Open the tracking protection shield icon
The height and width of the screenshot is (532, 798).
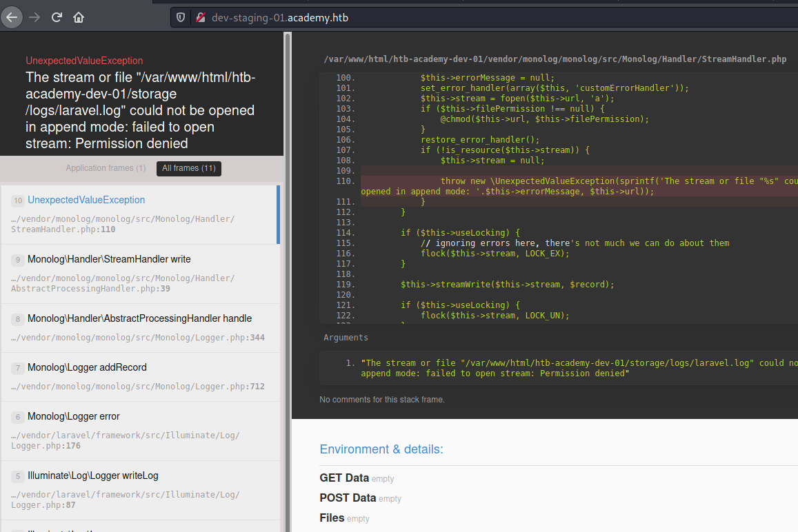[181, 17]
